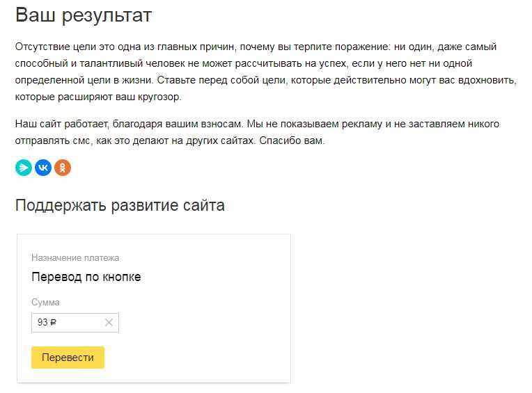Click the Спасибо вам text
Screen dimensions: 532x393
(x=292, y=141)
